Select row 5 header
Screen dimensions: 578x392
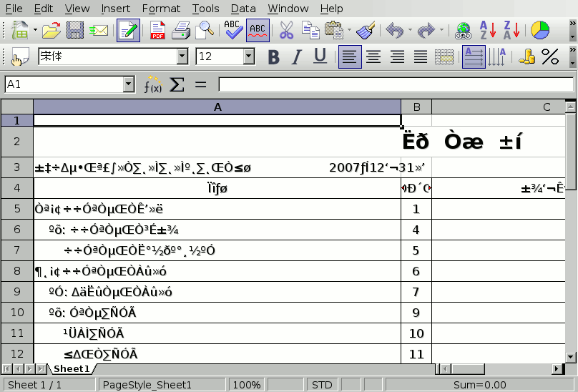[17, 209]
